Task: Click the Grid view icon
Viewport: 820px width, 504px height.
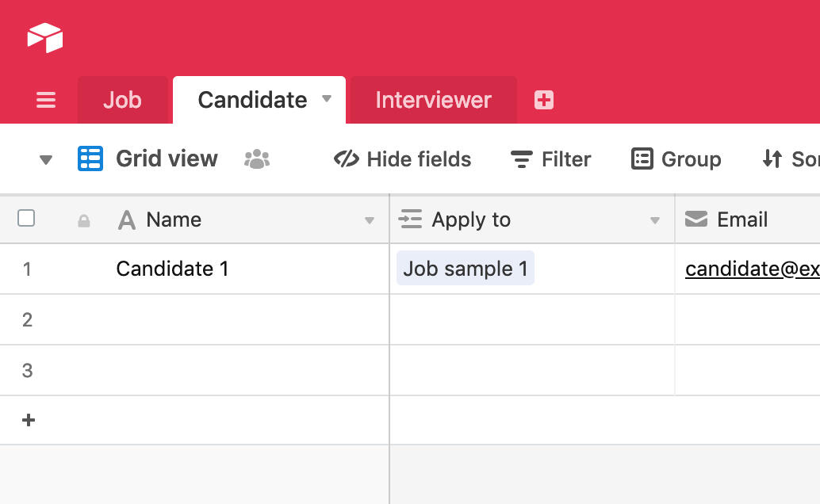Action: pos(90,158)
